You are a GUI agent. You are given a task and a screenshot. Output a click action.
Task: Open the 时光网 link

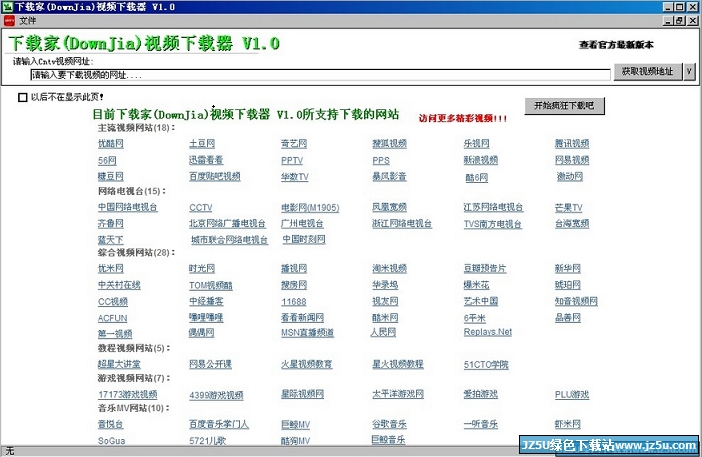point(202,269)
